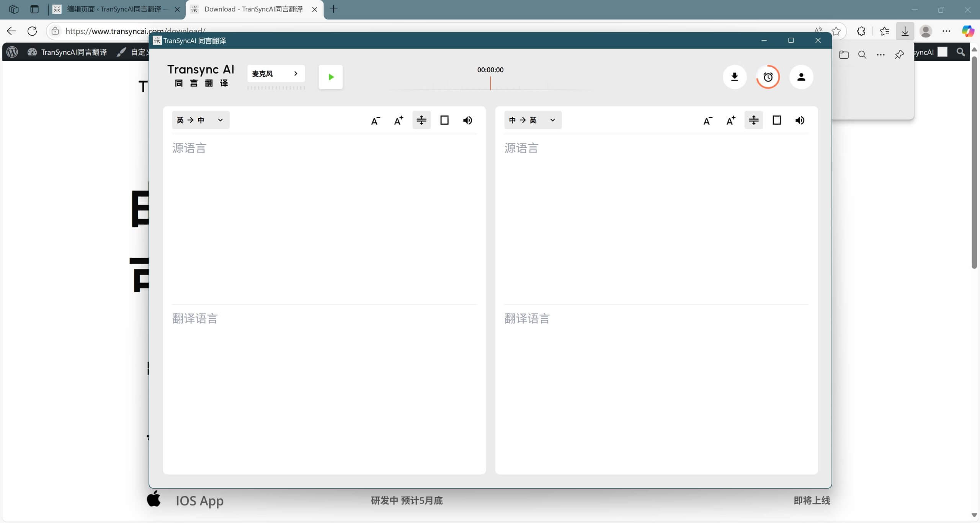Click the WordPress logo in admin bar
Screen dimensions: 980x523
point(12,52)
